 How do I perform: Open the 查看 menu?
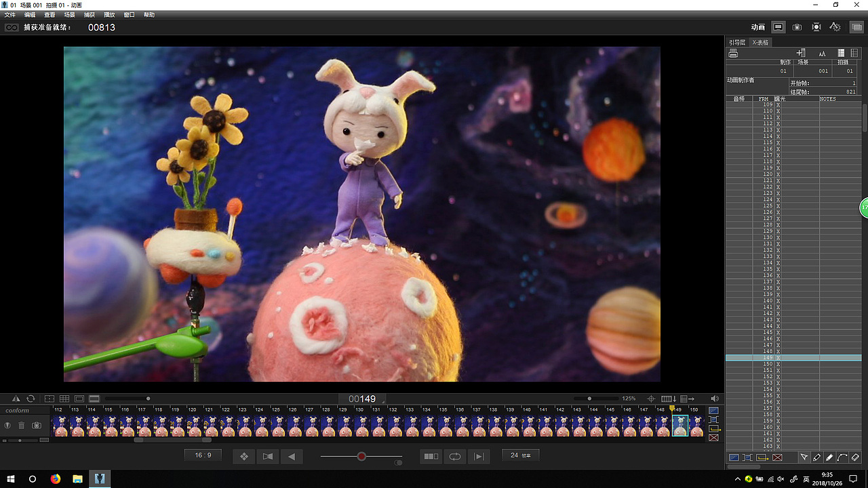50,15
